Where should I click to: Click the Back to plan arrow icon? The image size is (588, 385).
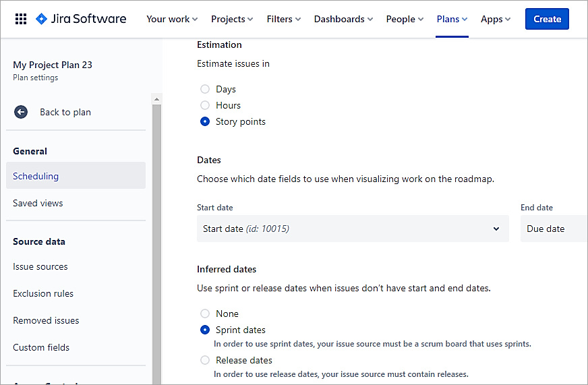click(21, 112)
